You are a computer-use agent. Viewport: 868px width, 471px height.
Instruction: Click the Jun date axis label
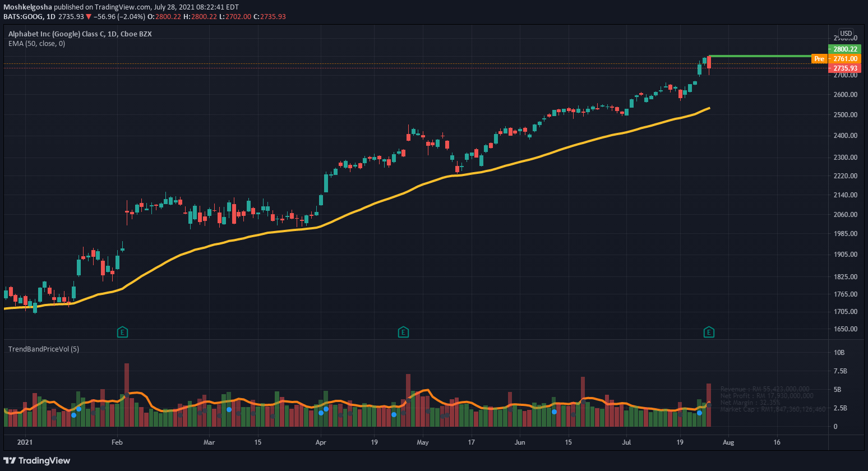[x=520, y=442]
